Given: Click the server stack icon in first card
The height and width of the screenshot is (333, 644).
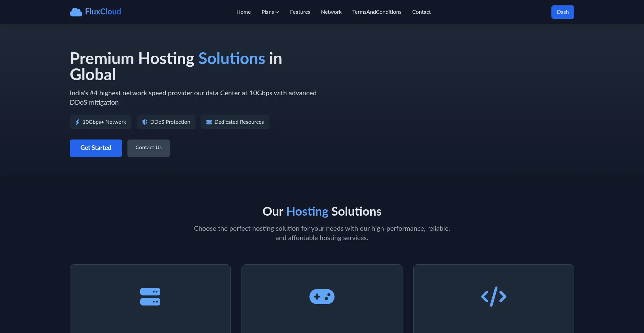Looking at the screenshot, I should (x=150, y=297).
